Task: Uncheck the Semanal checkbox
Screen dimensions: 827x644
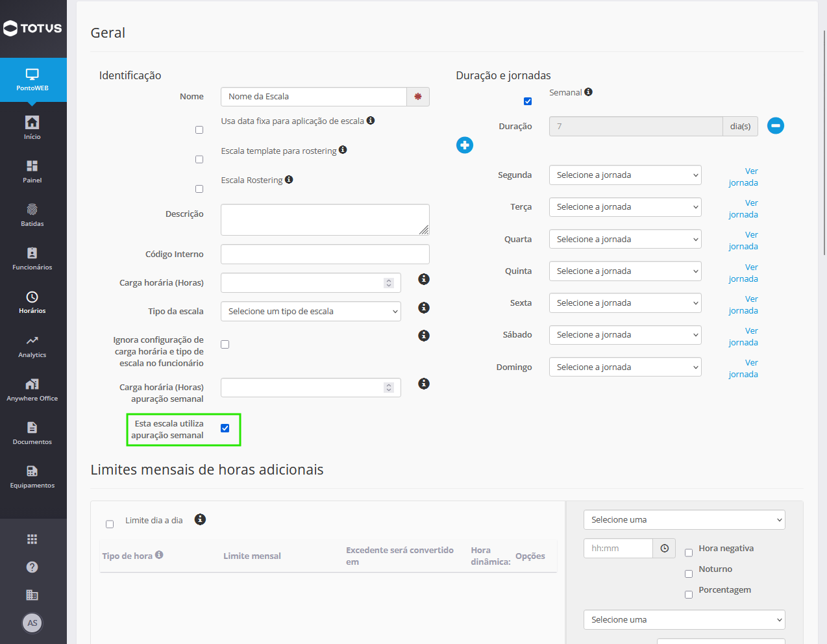Action: pos(528,101)
